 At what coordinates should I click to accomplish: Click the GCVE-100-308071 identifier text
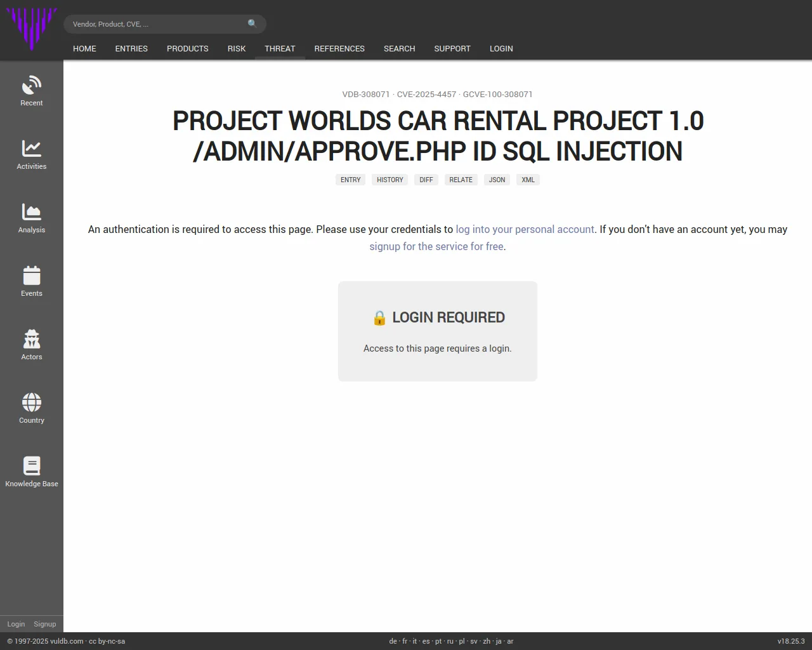(x=498, y=94)
